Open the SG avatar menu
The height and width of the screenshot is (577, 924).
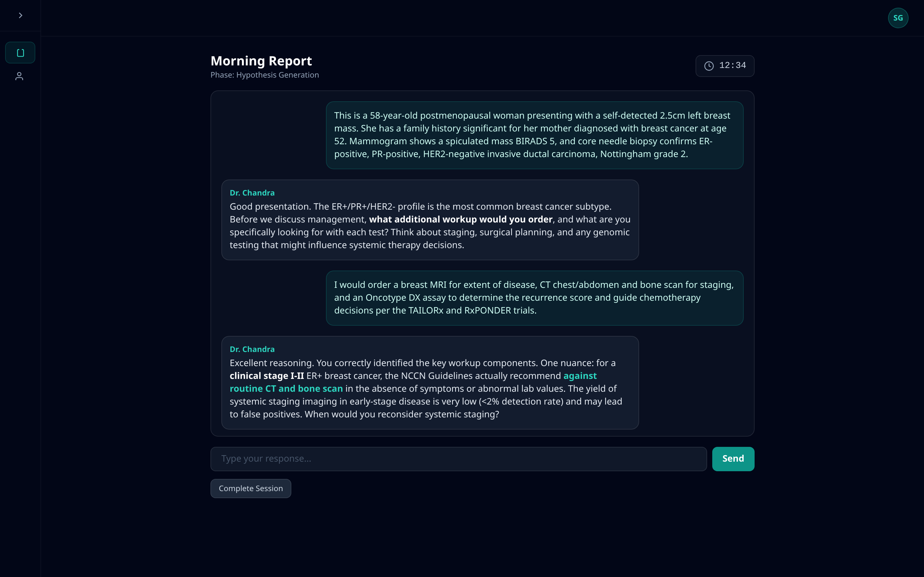tap(898, 18)
